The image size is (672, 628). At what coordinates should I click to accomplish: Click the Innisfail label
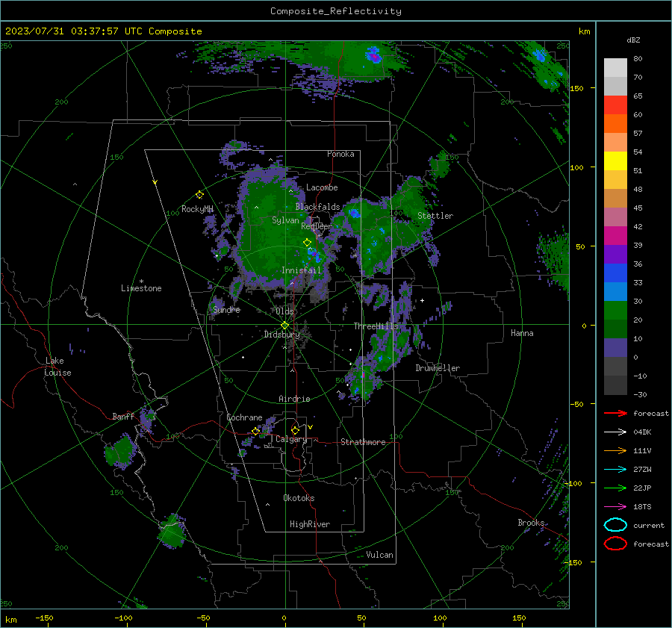point(301,270)
